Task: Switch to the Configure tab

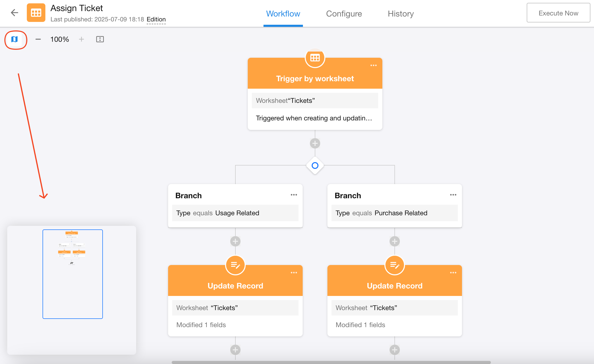Action: click(344, 14)
